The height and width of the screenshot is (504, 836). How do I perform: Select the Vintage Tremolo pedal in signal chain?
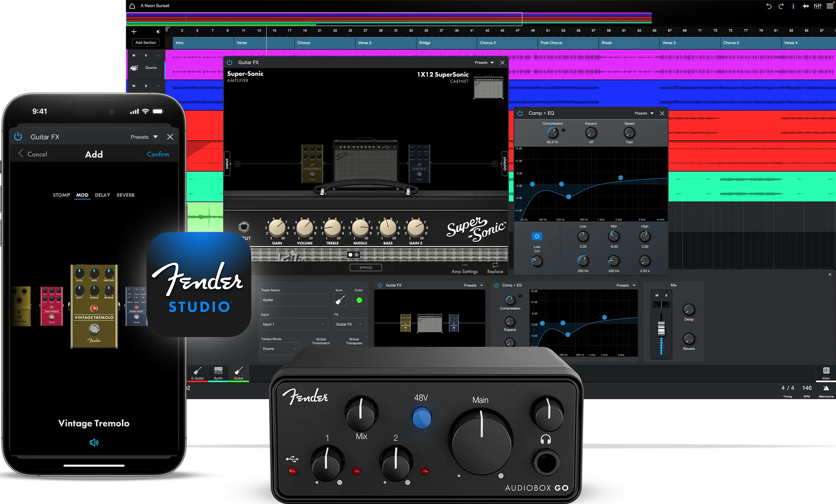tap(312, 163)
